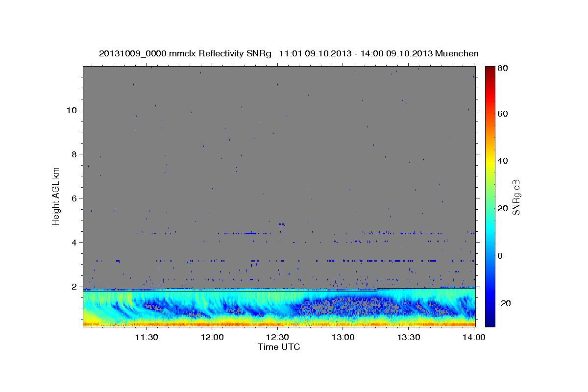The width and height of the screenshot is (588, 392).
Task: Click the 13:30 time tick label
Action: coord(409,337)
